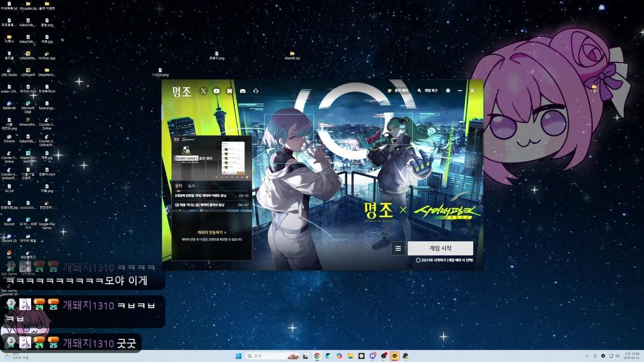Open KakaoTalk from the taskbar
The width and height of the screenshot is (644, 362).
pos(394,356)
